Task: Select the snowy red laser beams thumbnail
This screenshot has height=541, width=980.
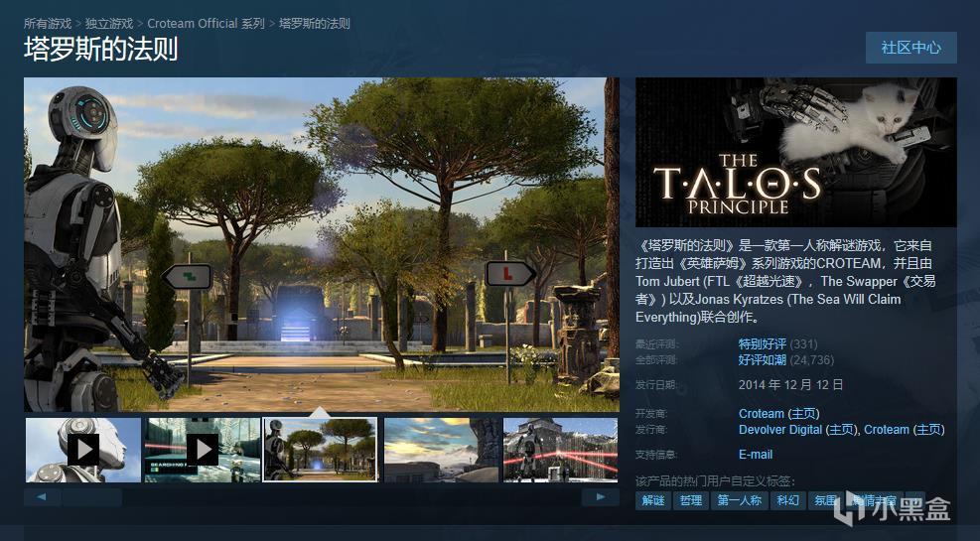Action: coord(561,450)
